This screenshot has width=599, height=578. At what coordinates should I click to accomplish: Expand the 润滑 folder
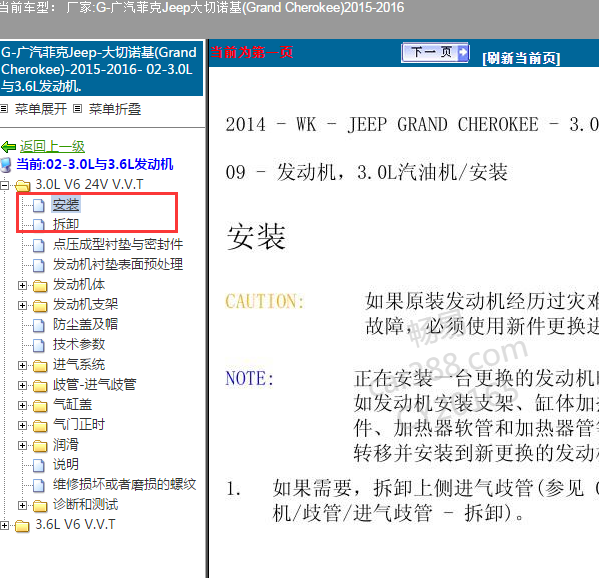(23, 445)
